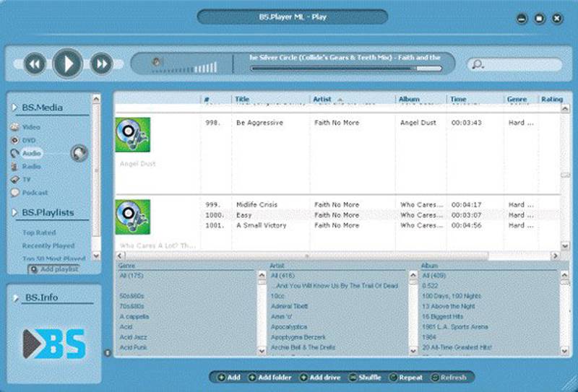Click the mute speaker icon by volume
The height and width of the screenshot is (392, 578).
click(x=155, y=62)
